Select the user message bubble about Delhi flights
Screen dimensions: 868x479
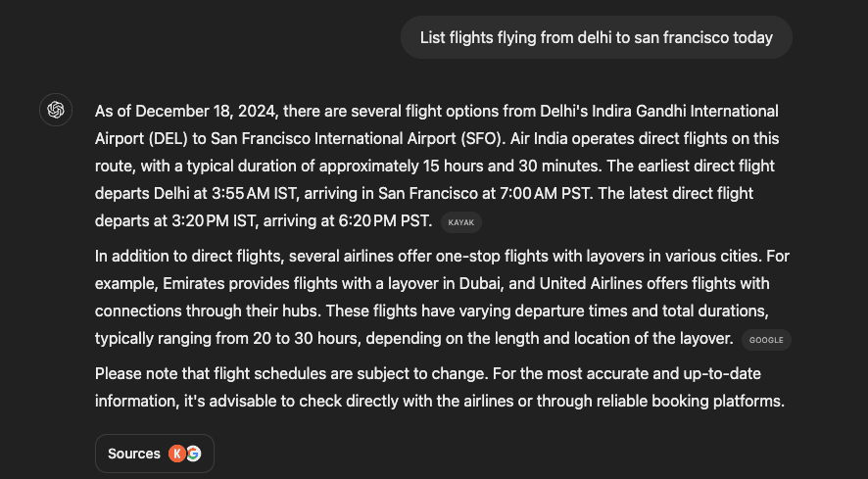[x=597, y=37]
